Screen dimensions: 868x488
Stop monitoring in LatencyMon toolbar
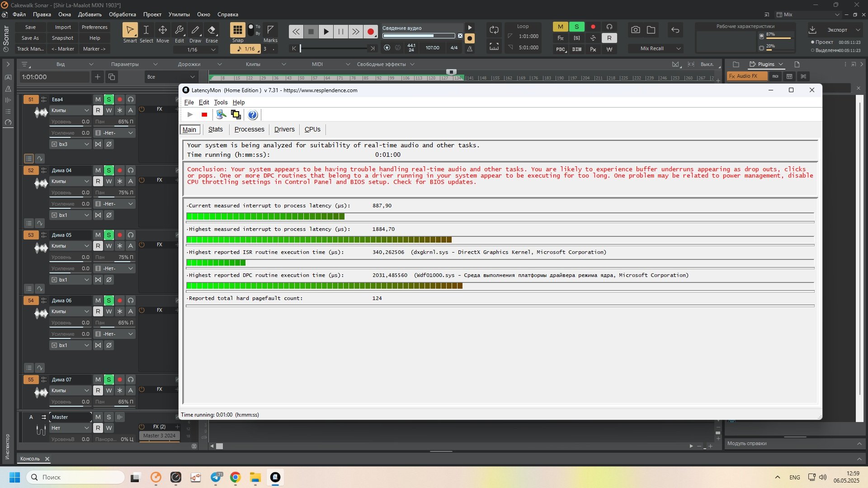[204, 115]
